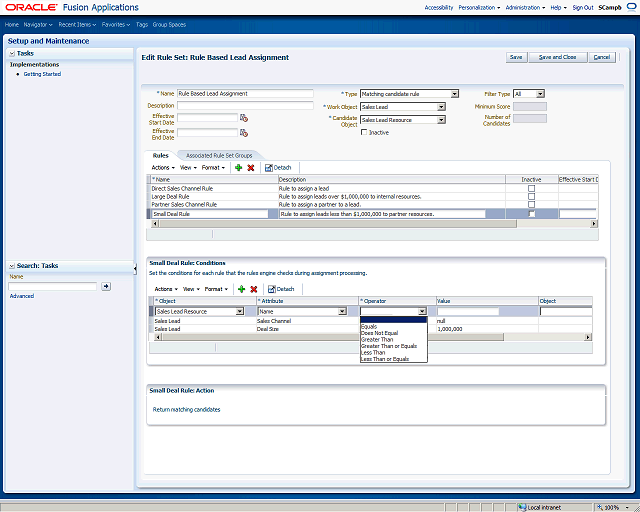Click Save and Close button
The width and height of the screenshot is (640, 512).
tap(558, 57)
